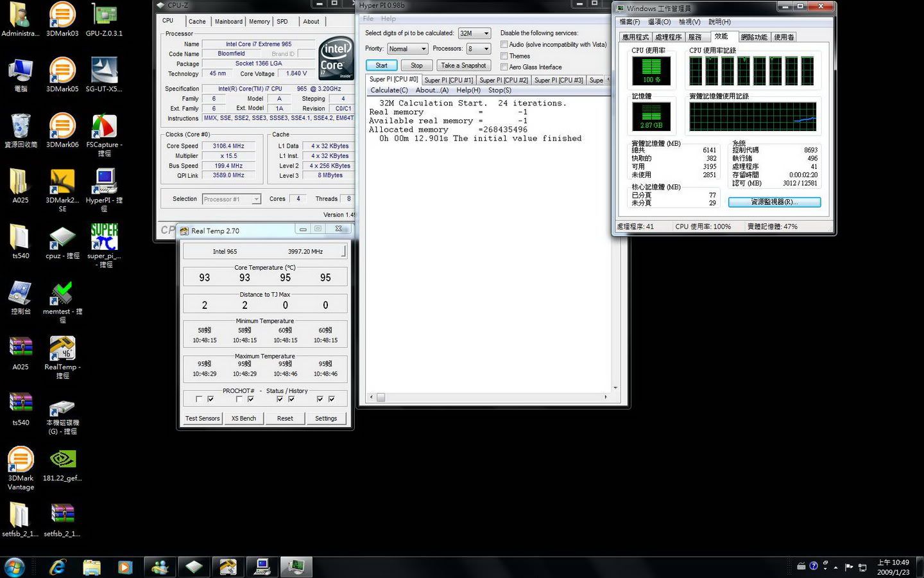Open the 3DMark2... SE desktop shortcut
Image resolution: width=924 pixels, height=578 pixels.
pyautogui.click(x=62, y=190)
